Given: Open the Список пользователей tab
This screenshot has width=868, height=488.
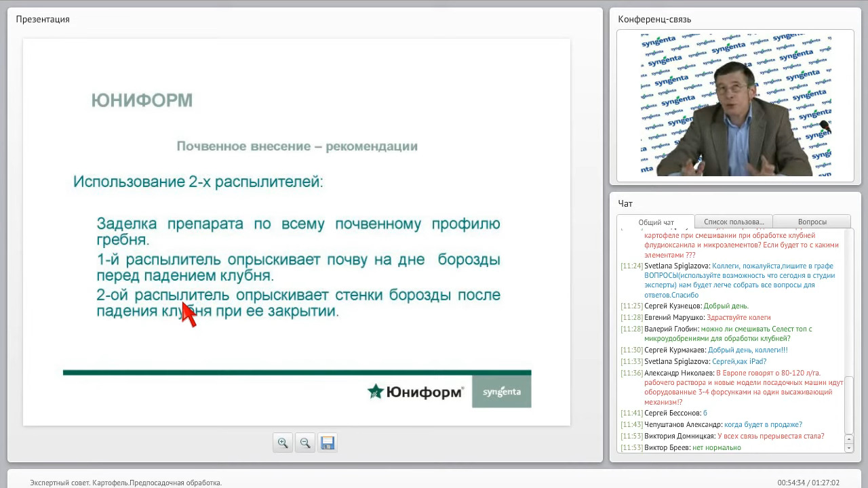Looking at the screenshot, I should pyautogui.click(x=734, y=222).
